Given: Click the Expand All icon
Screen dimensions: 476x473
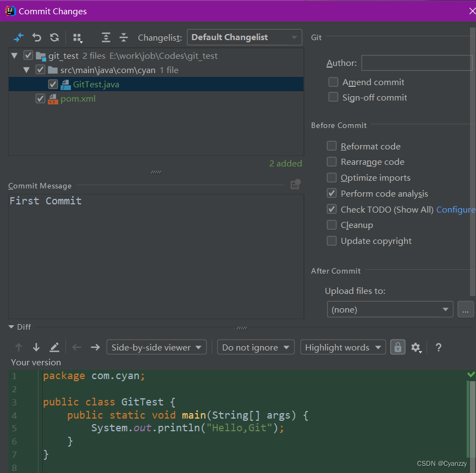Looking at the screenshot, I should coord(106,37).
